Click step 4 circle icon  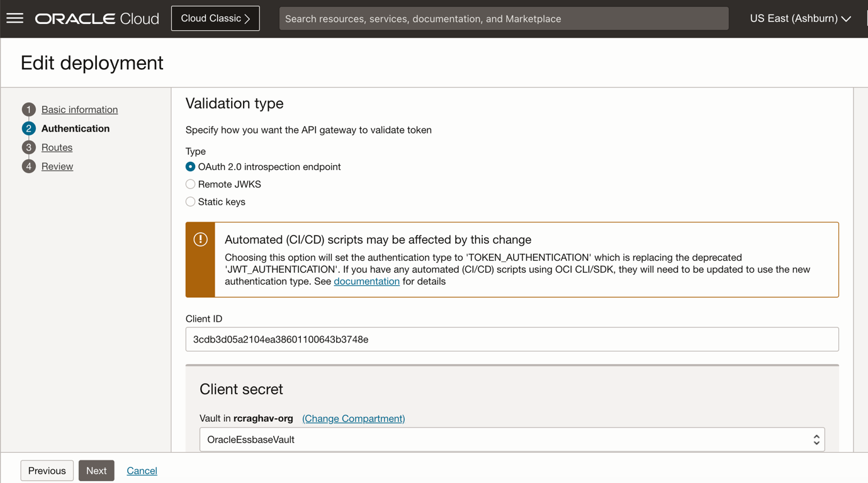(28, 166)
